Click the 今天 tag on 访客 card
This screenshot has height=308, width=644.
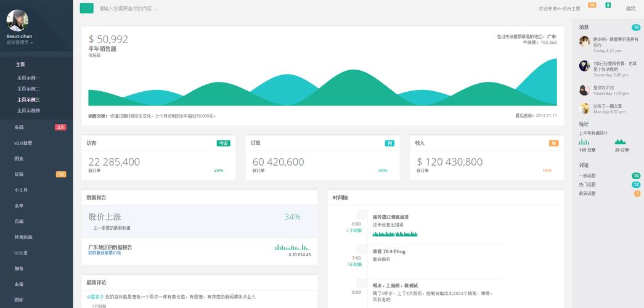click(223, 143)
